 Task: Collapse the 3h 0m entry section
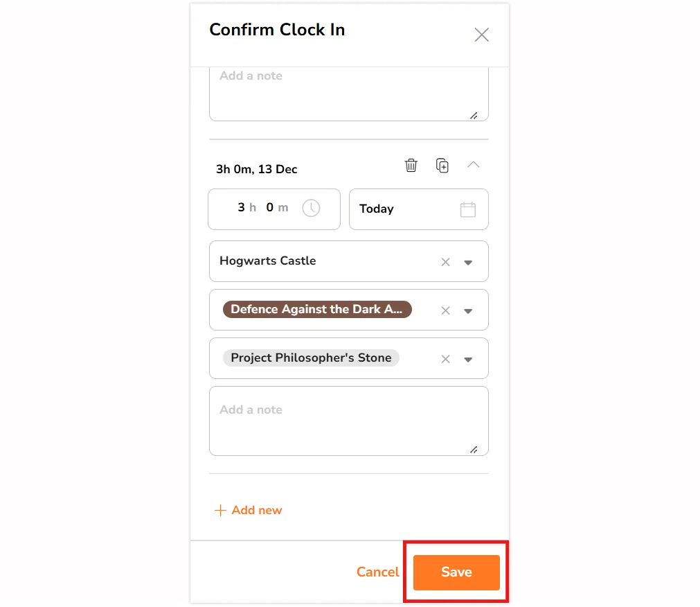click(x=473, y=165)
